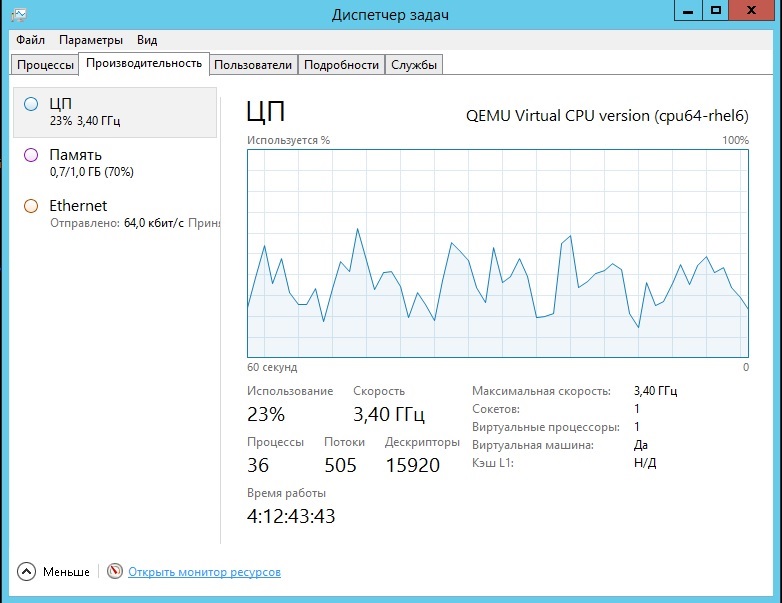Click the large ЦП heading

click(266, 112)
